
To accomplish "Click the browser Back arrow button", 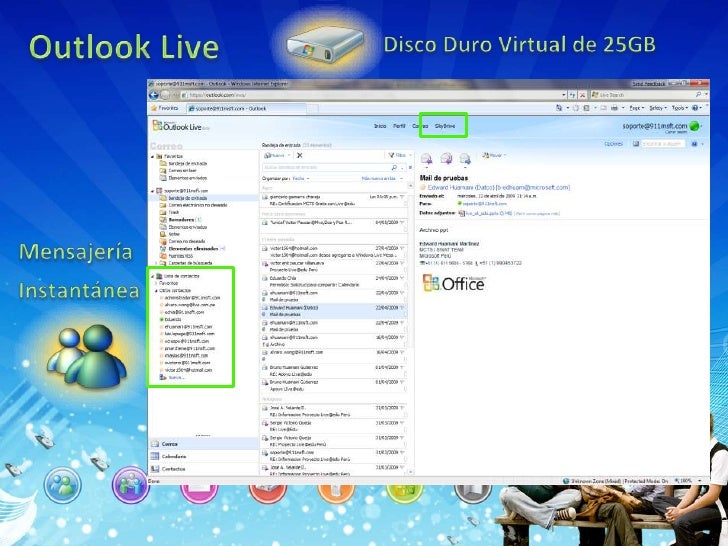I will tap(154, 95).
